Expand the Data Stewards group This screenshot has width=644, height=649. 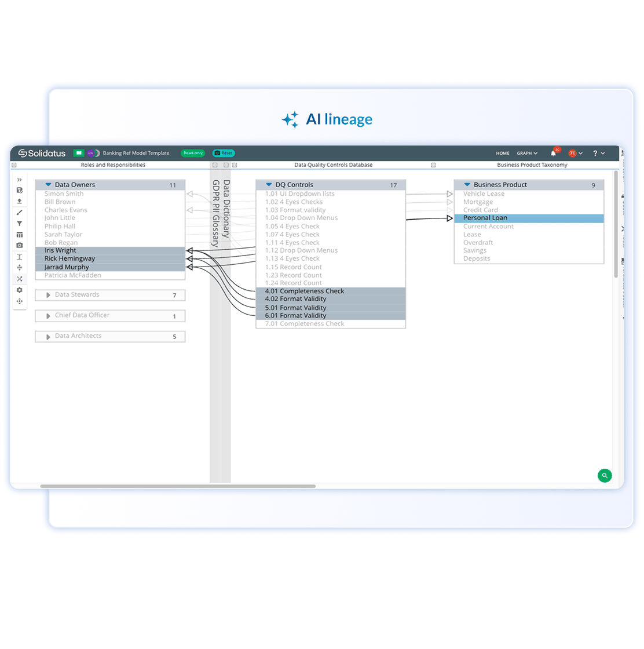click(x=49, y=296)
